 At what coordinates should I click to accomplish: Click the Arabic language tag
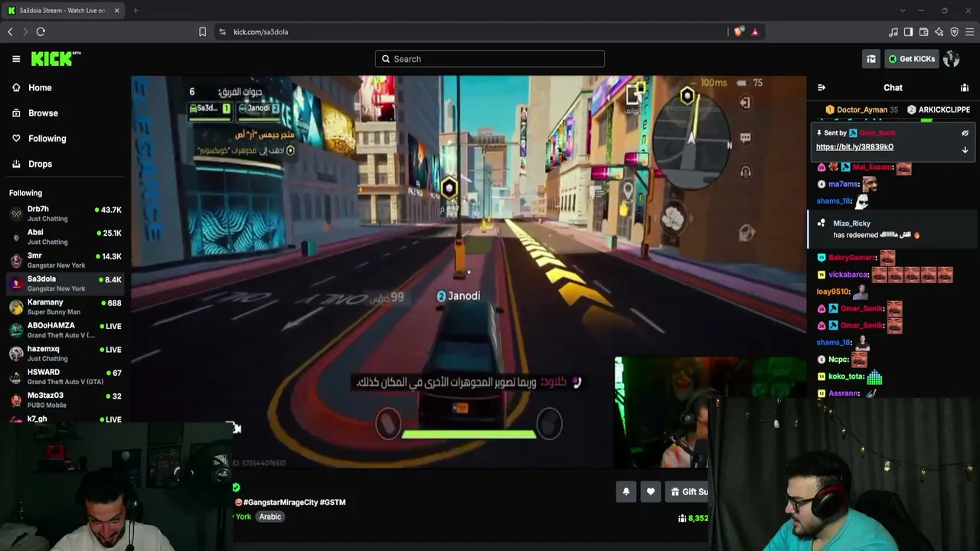(270, 517)
